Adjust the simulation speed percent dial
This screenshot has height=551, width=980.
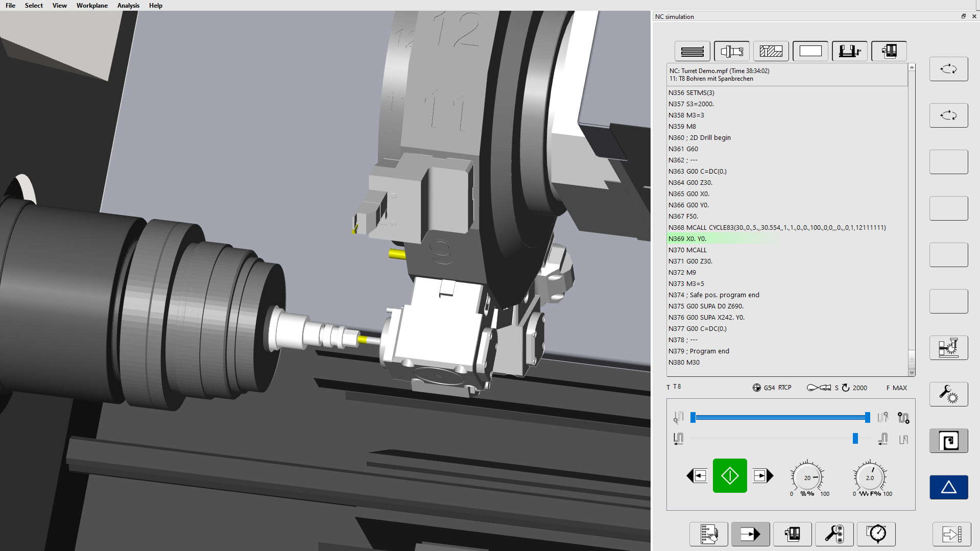[807, 478]
